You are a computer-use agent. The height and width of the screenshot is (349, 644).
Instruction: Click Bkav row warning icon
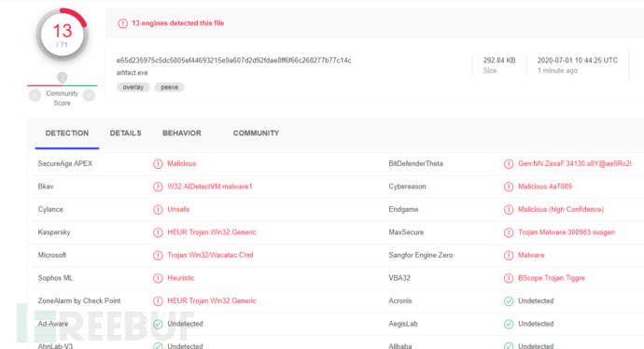[158, 187]
